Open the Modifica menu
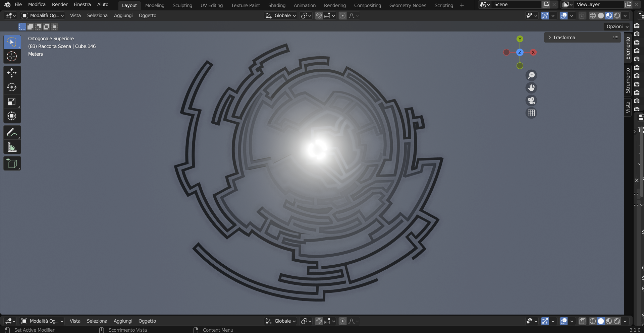 (x=37, y=4)
